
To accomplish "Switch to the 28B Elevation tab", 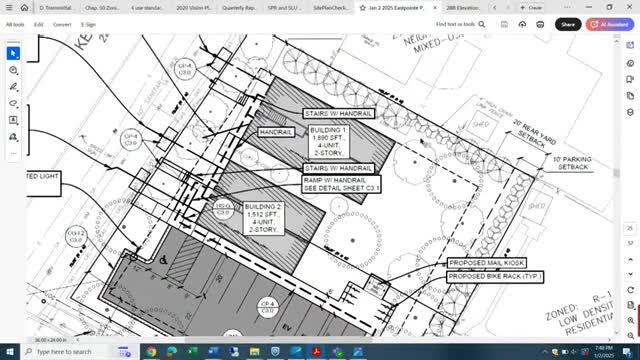I will pyautogui.click(x=463, y=8).
